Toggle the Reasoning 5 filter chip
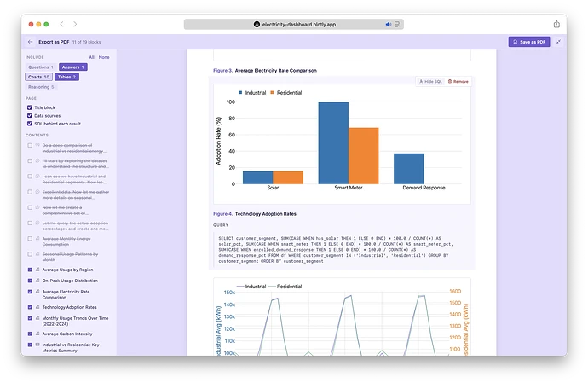Screen dimensions: 588x383 pyautogui.click(x=41, y=87)
